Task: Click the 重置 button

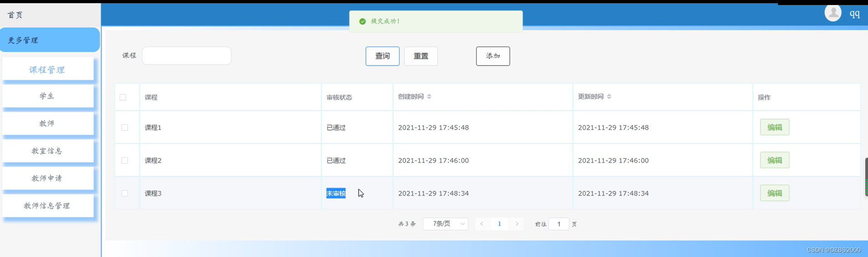Action: click(x=421, y=56)
